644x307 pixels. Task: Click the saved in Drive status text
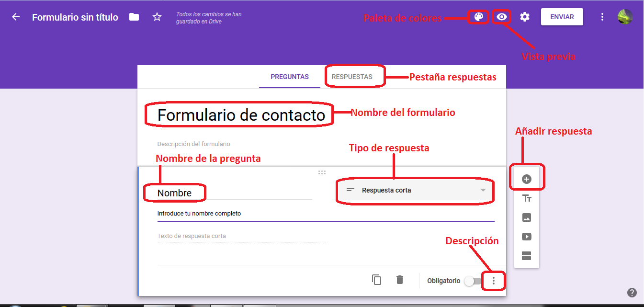pyautogui.click(x=209, y=18)
